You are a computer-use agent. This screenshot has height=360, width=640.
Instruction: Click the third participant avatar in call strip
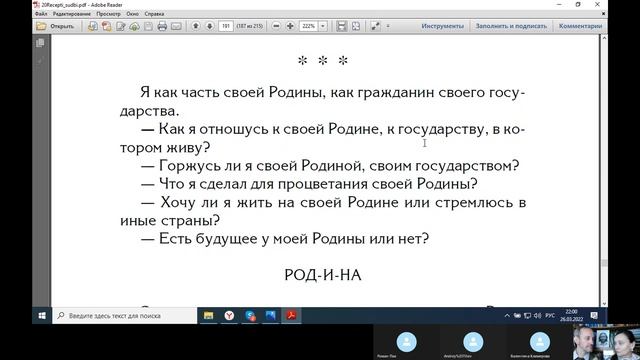540,342
